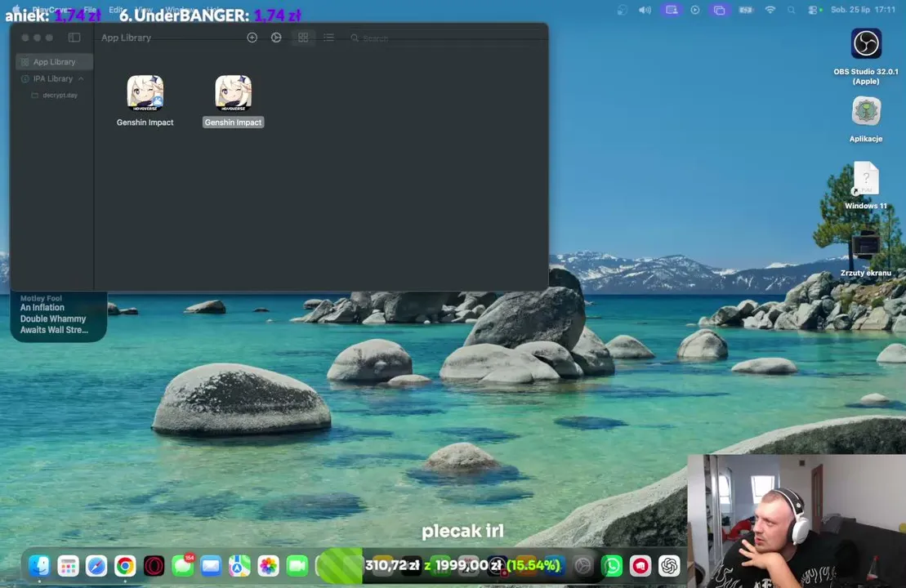
Task: Switch to list view in App Library
Action: point(328,38)
